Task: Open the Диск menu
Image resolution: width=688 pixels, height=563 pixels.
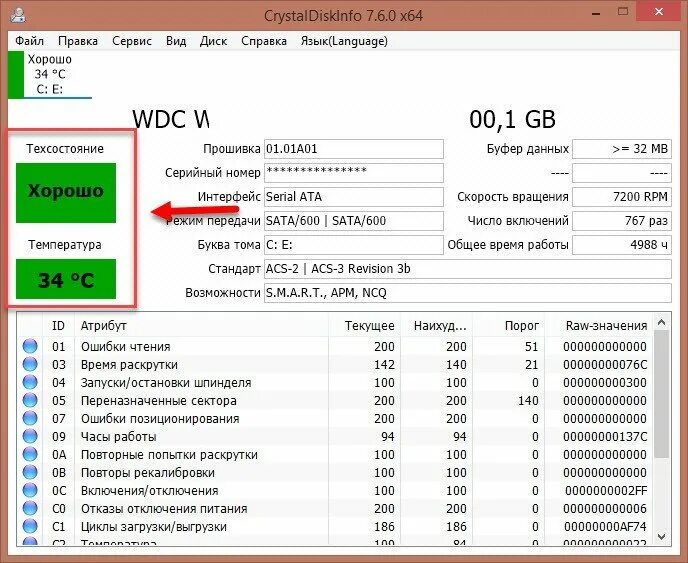Action: coord(213,41)
